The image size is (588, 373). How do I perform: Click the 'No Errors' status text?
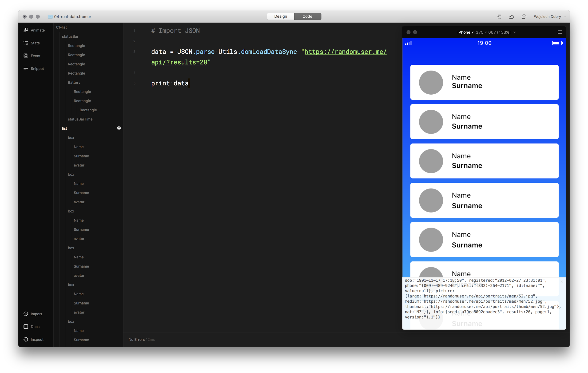[x=136, y=340]
